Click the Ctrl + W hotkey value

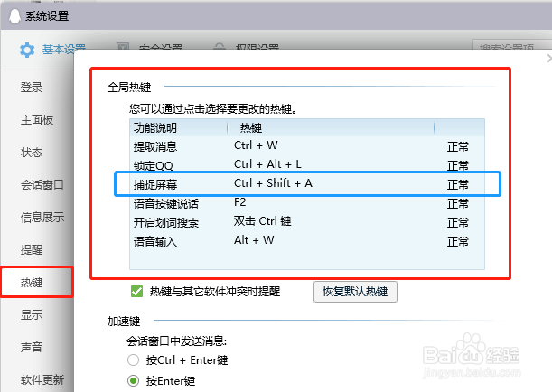point(256,145)
